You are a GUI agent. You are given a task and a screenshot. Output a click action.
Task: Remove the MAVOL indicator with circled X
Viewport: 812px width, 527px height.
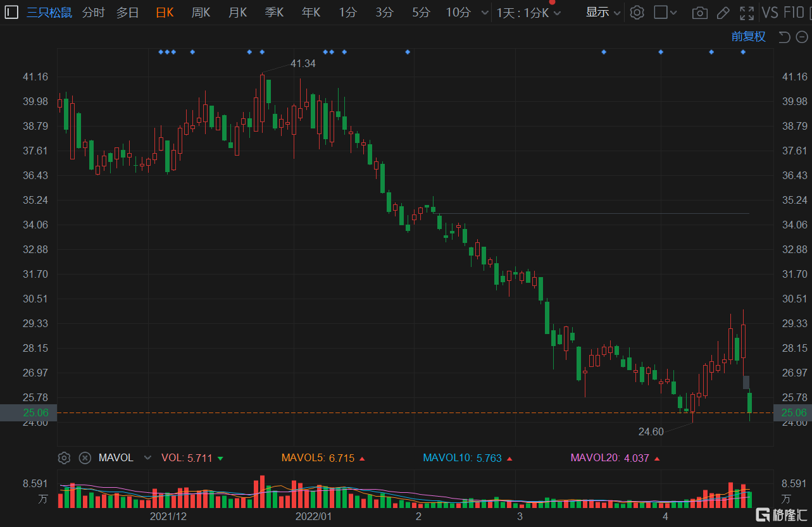pyautogui.click(x=85, y=457)
